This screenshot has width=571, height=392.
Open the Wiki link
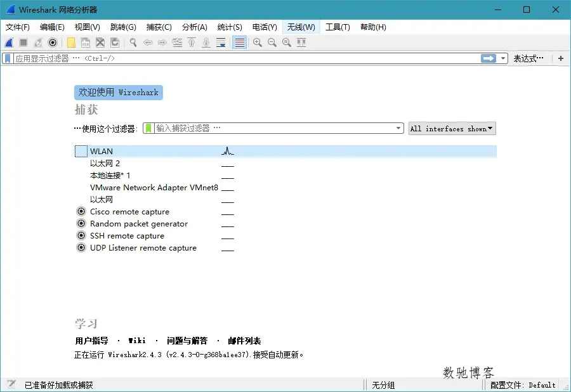(137, 341)
